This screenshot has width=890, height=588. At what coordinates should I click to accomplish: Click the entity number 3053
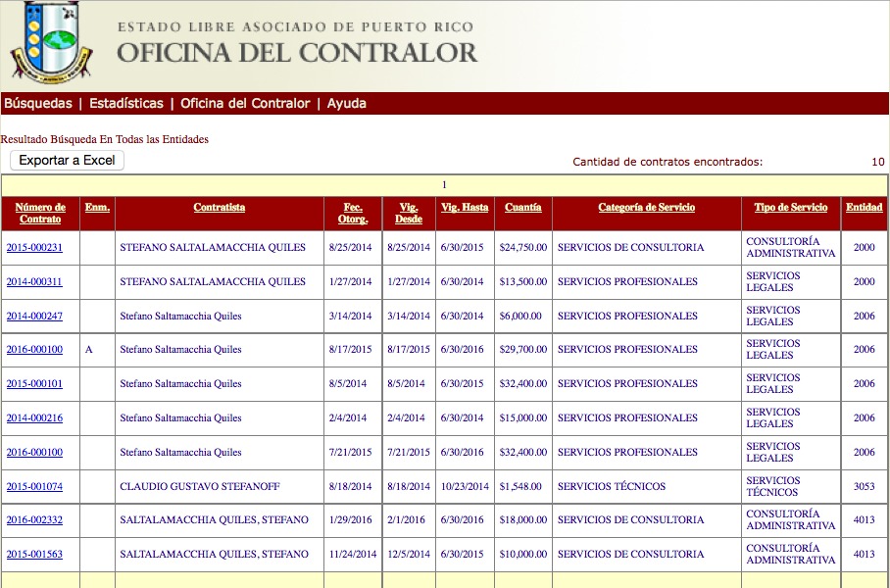pyautogui.click(x=865, y=486)
